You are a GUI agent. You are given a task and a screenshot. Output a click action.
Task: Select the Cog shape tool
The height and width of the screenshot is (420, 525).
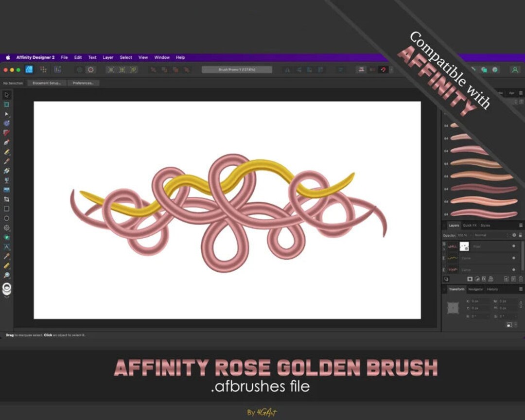pyautogui.click(x=6, y=228)
